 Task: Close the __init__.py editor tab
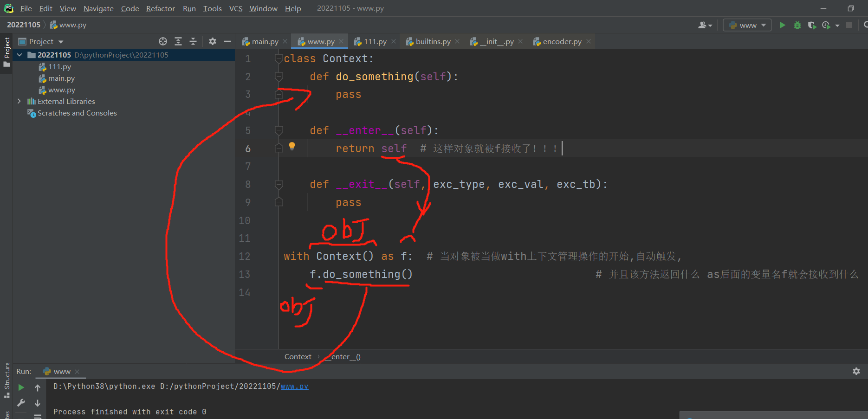pos(520,41)
